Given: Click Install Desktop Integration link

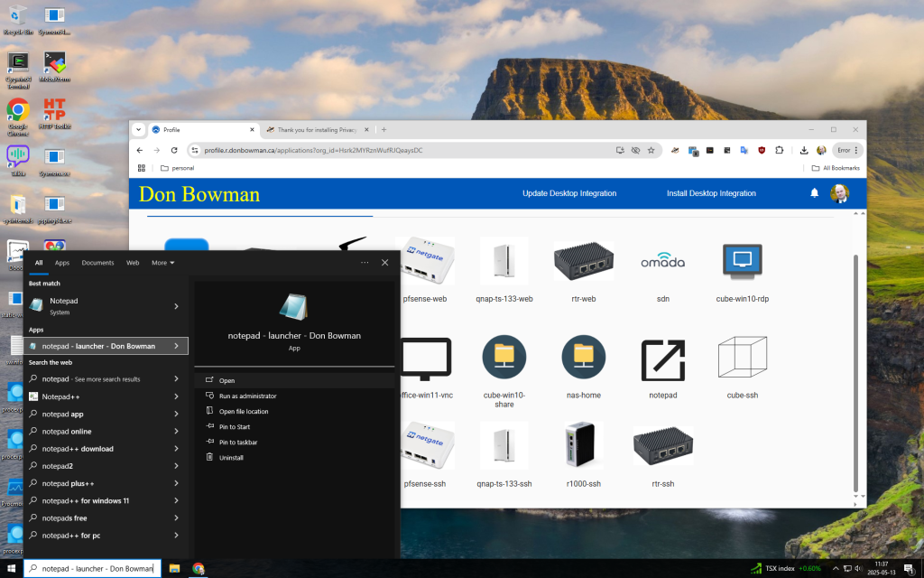Looking at the screenshot, I should (x=711, y=193).
